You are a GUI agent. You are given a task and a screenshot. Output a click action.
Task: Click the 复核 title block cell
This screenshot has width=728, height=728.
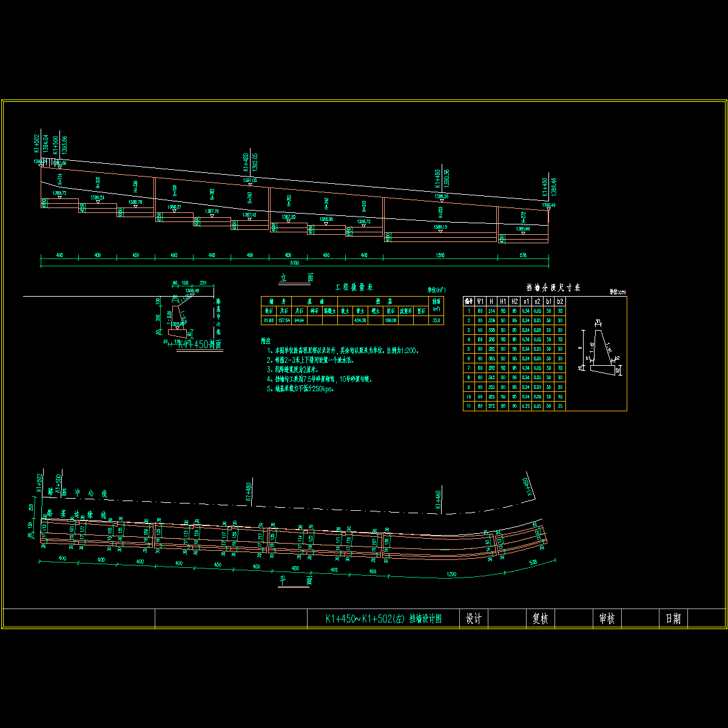[540, 619]
